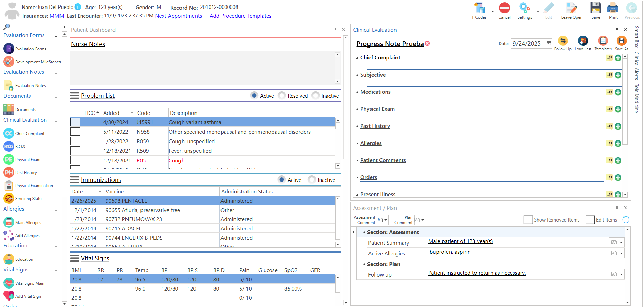Image resolution: width=644 pixels, height=308 pixels.
Task: Open Past History PH sidebar icon
Action: click(x=9, y=172)
